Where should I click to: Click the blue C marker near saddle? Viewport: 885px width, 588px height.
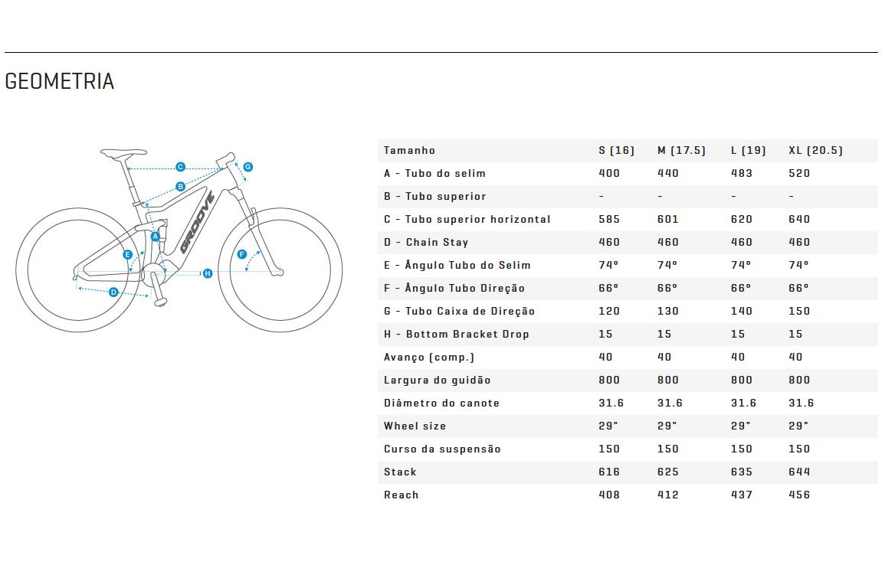click(x=181, y=167)
